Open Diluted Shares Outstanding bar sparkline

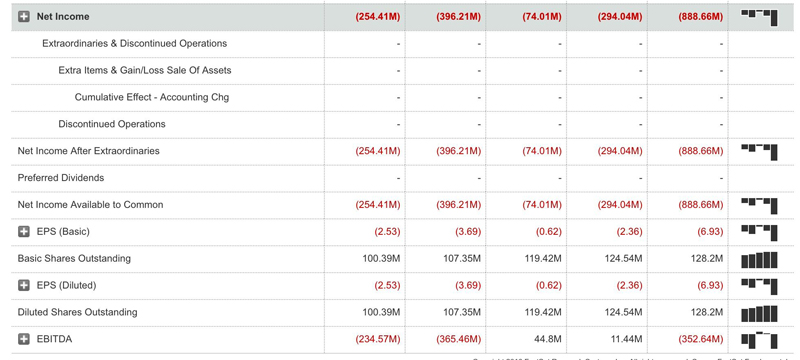(x=760, y=313)
